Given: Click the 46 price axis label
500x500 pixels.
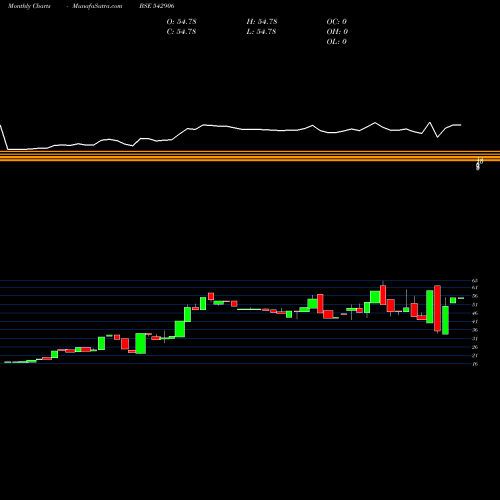Looking at the screenshot, I should (x=475, y=313).
